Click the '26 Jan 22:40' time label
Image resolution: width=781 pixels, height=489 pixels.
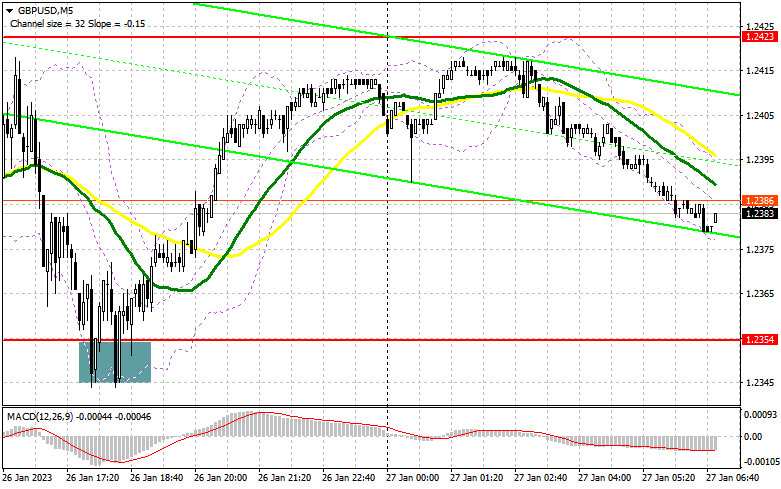point(349,478)
